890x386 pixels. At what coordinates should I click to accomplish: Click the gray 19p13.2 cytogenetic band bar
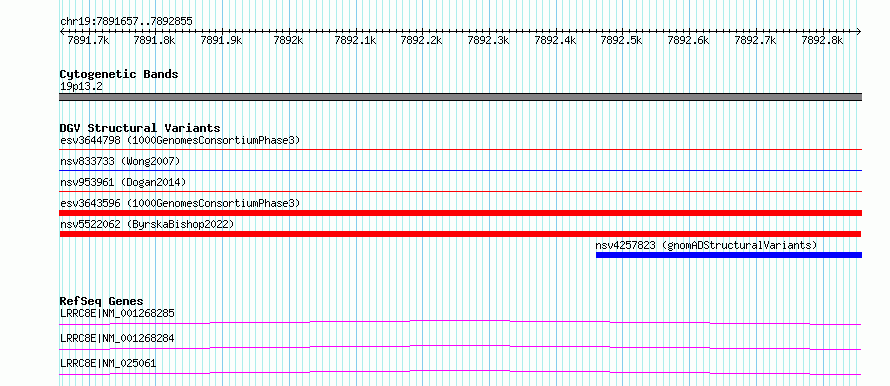(460, 97)
